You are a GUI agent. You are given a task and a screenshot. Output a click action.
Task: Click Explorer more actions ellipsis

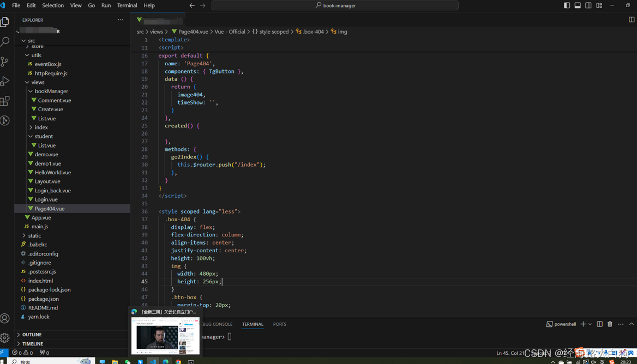(121, 20)
